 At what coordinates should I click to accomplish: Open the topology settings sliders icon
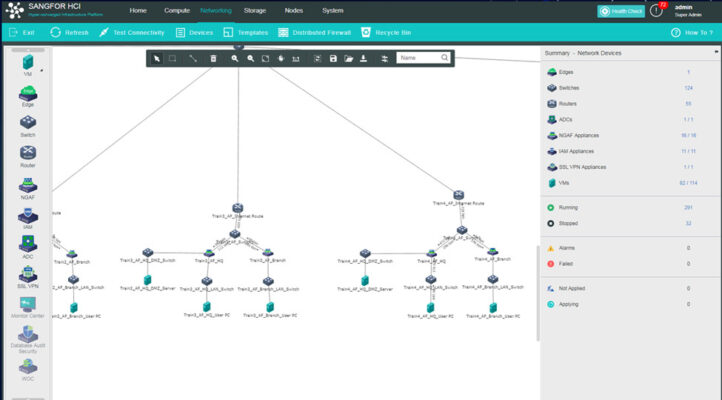tap(384, 58)
